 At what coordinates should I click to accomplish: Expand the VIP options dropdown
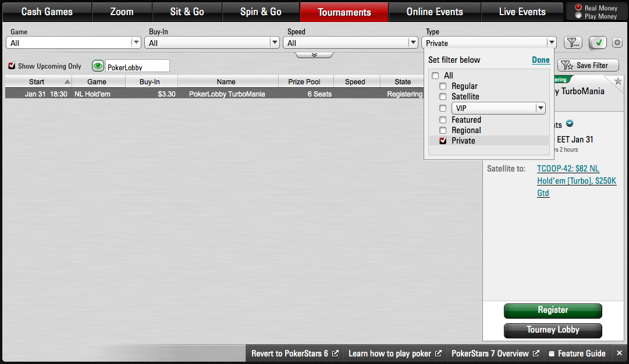(x=498, y=108)
